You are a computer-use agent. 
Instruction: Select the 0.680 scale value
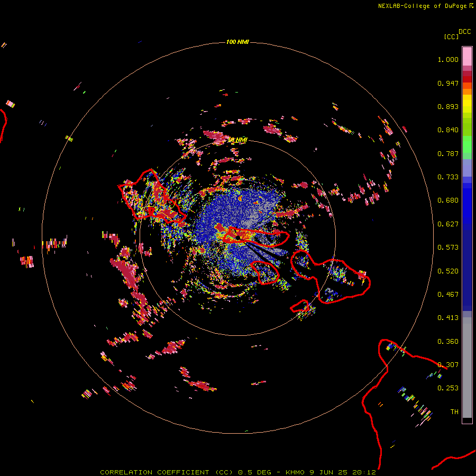448,200
